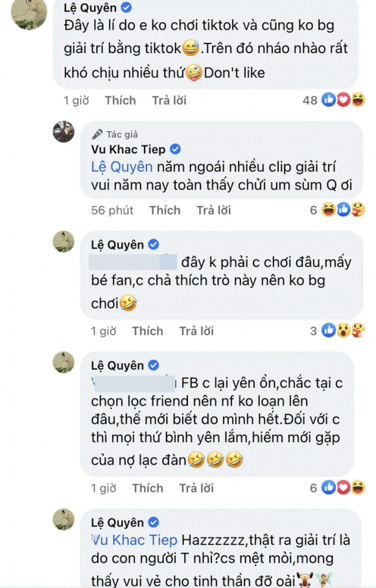Click the laughing reaction icon on the 56 phút comment

click(328, 209)
